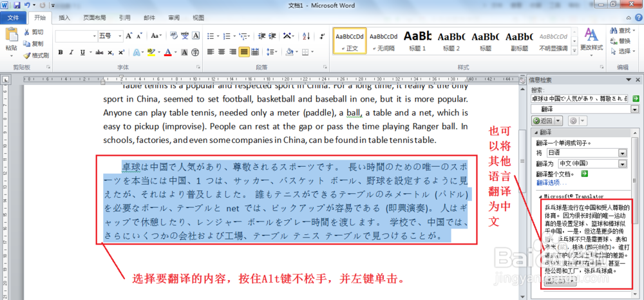
Task: Close the 信息检索 research pane
Action: [638, 80]
